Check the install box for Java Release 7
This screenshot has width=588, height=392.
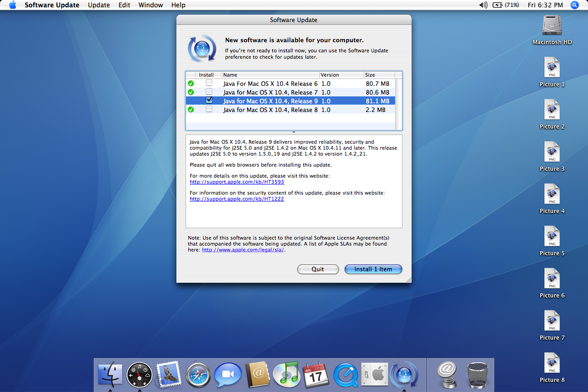coord(209,92)
